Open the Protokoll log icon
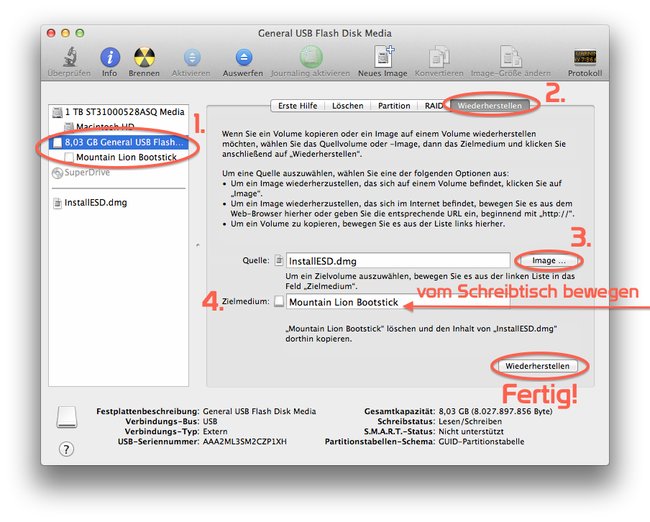Image resolution: width=650 pixels, height=522 pixels. tap(585, 57)
